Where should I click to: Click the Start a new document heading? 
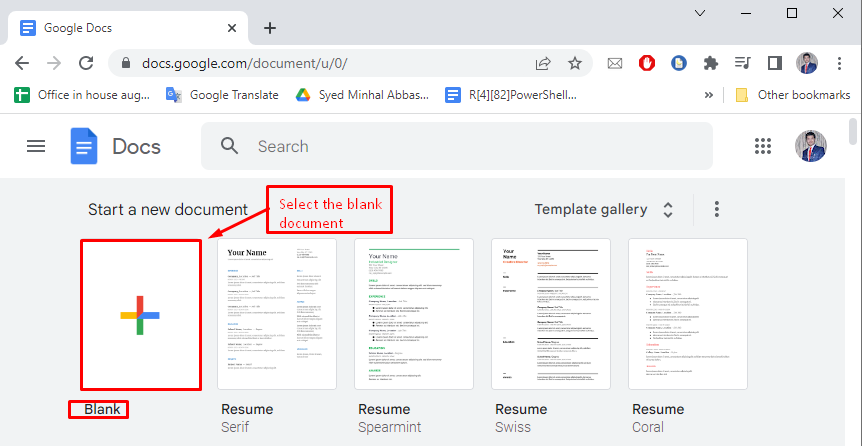[x=168, y=210]
